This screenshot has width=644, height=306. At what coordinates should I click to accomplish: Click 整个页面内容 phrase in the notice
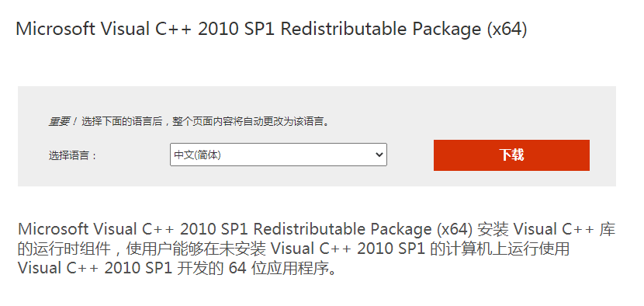(x=198, y=122)
